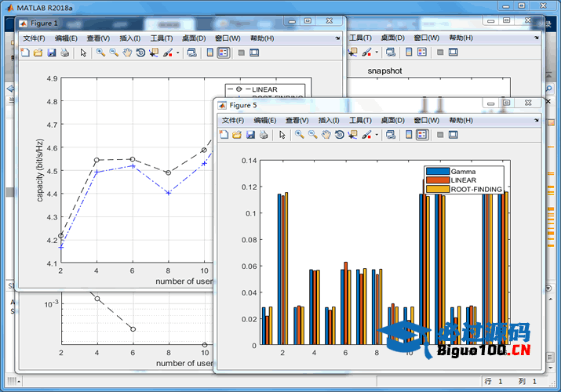Save Figure 1 using the floppy disk icon
561x392 pixels.
(x=51, y=53)
